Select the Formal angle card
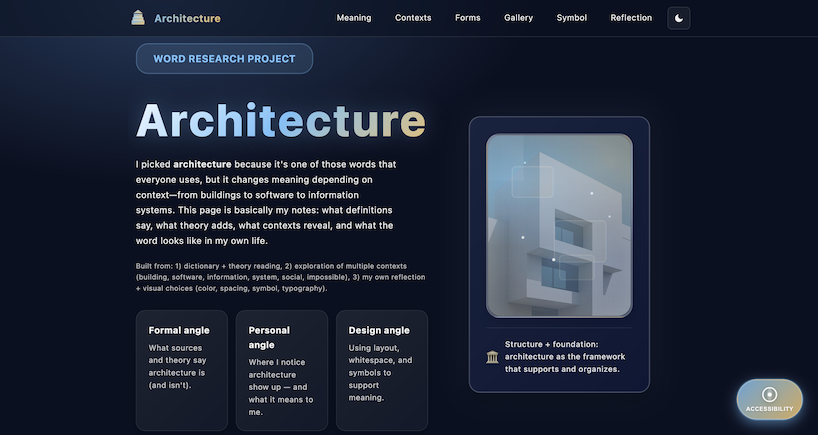The image size is (818, 435). [x=181, y=370]
